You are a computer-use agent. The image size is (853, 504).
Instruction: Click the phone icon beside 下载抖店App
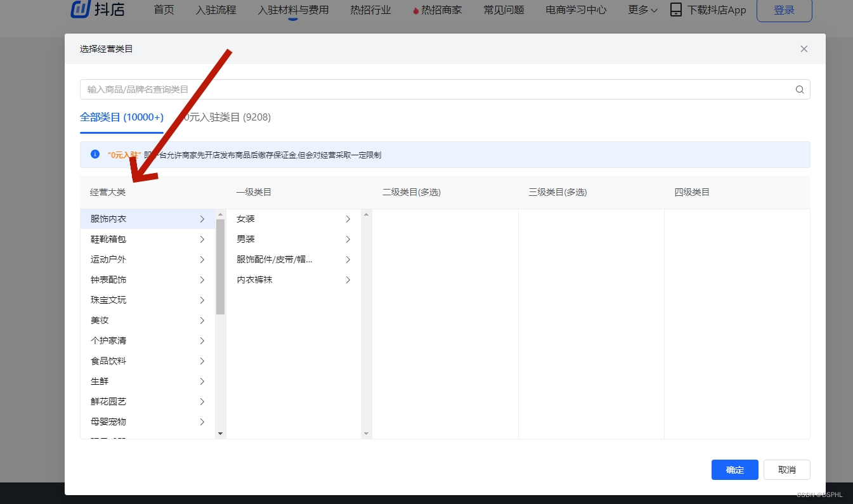(x=676, y=10)
